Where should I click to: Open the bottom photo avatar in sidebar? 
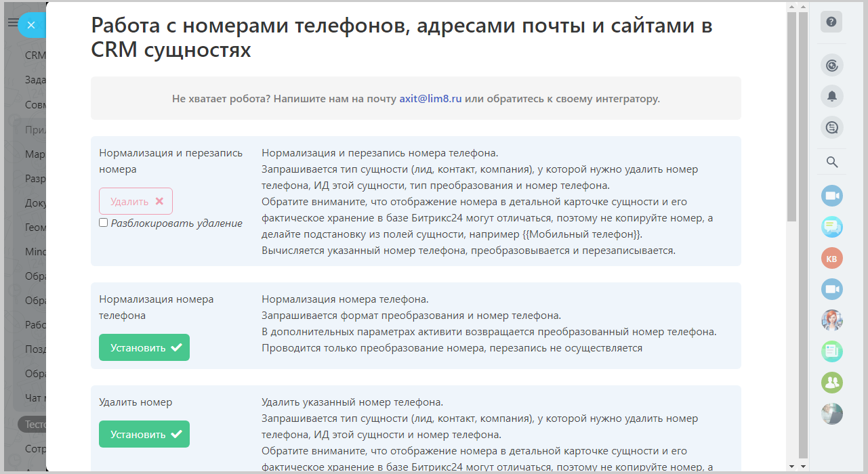pyautogui.click(x=832, y=414)
